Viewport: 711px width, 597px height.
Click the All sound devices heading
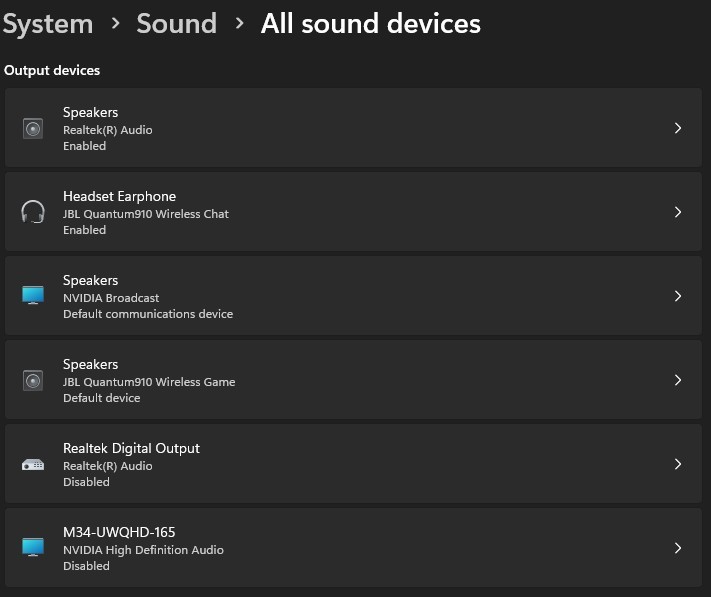click(x=370, y=24)
